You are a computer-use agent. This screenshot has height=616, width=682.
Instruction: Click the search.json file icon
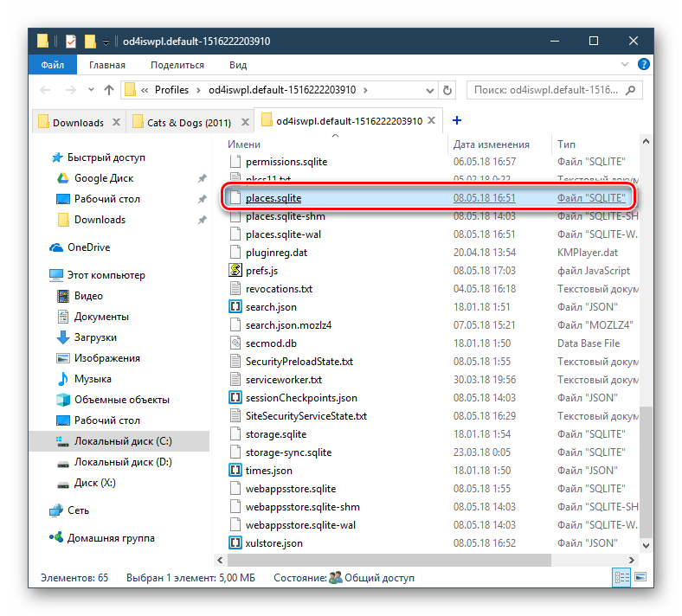[x=235, y=307]
